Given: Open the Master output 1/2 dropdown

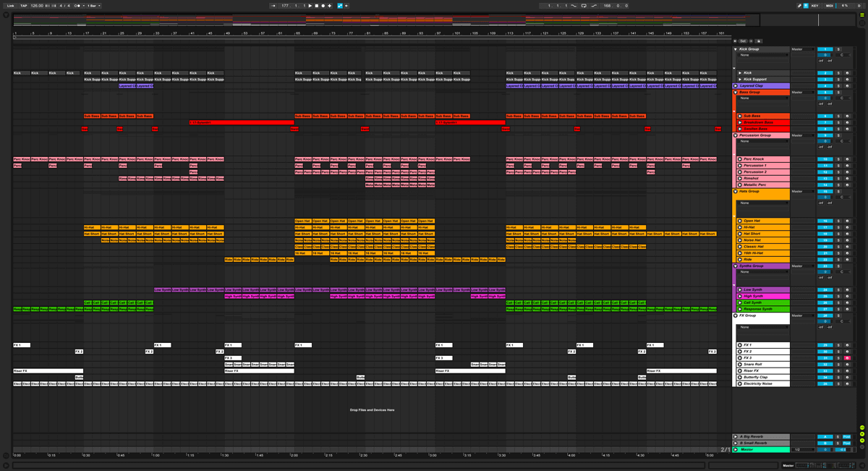Looking at the screenshot, I should click(801, 450).
